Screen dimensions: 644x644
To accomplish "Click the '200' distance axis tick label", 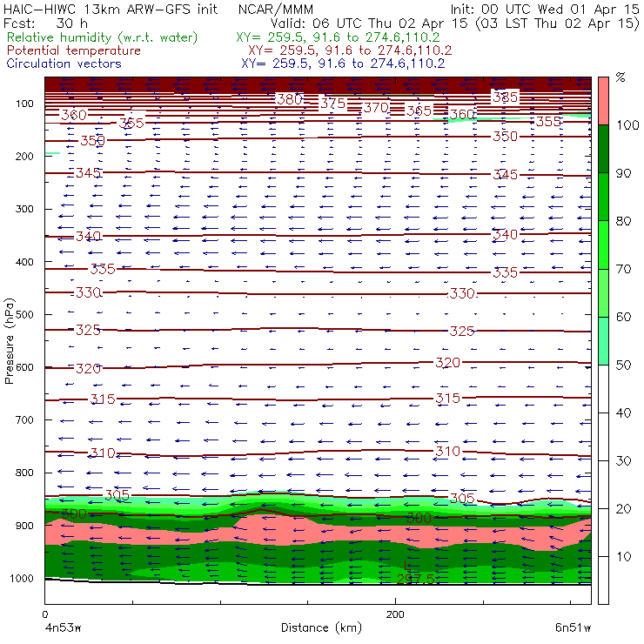I will pyautogui.click(x=395, y=614).
